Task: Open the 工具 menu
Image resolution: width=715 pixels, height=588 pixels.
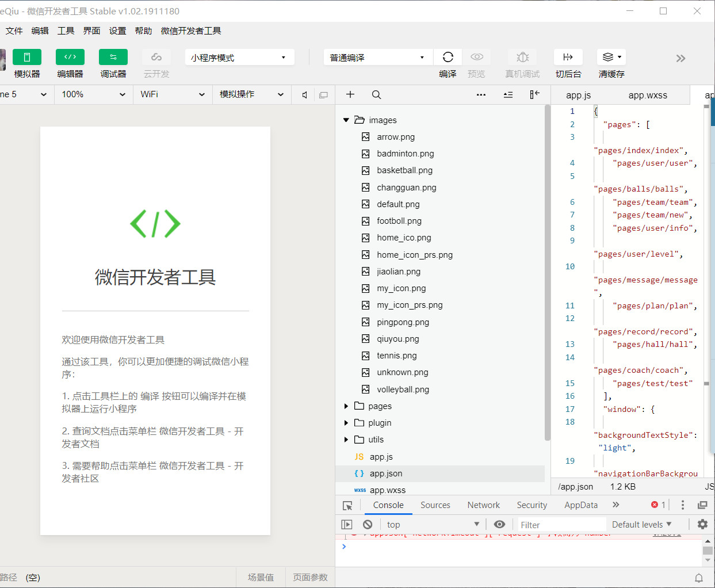Action: click(x=66, y=31)
